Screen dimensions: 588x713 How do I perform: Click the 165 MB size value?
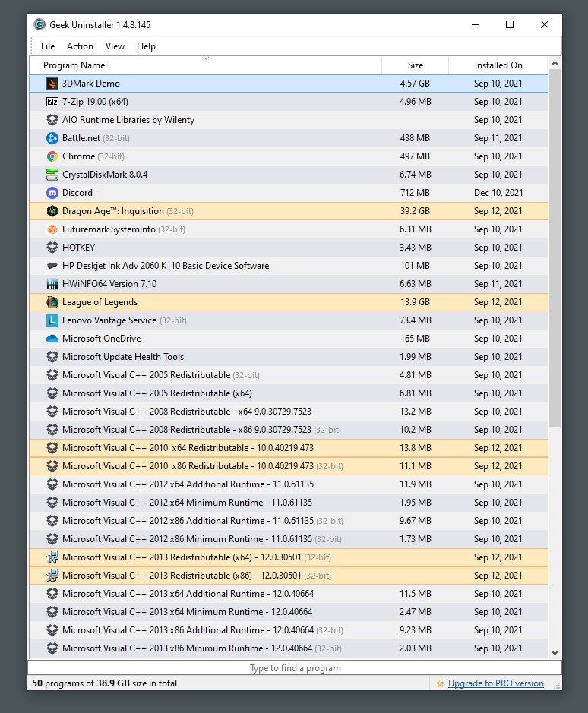coord(415,339)
